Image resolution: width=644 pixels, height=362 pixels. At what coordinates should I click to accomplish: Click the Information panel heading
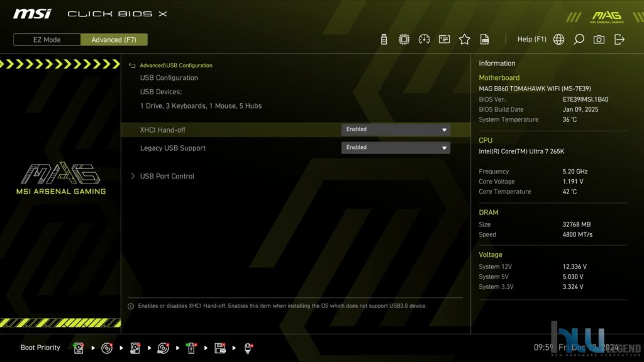[497, 63]
